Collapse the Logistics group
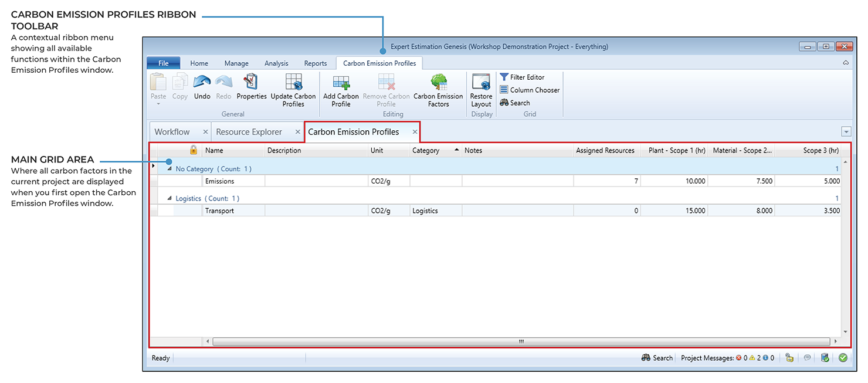Screen dimensions: 868x383 pos(170,199)
